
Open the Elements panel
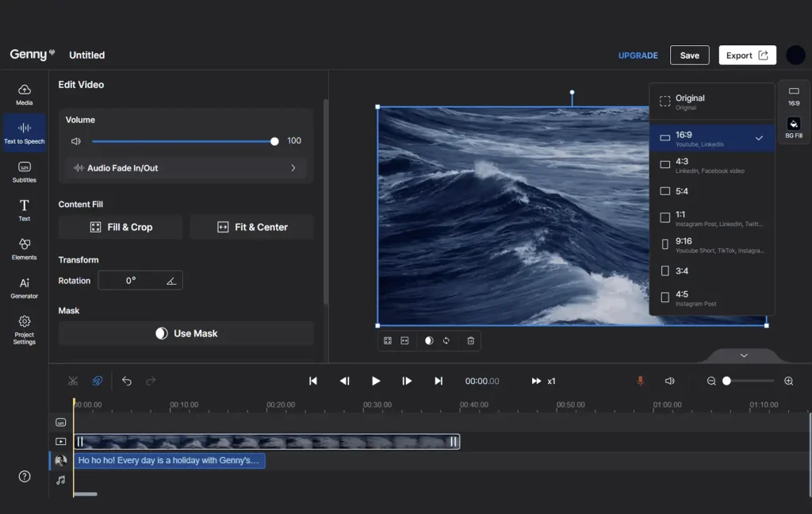click(x=24, y=249)
